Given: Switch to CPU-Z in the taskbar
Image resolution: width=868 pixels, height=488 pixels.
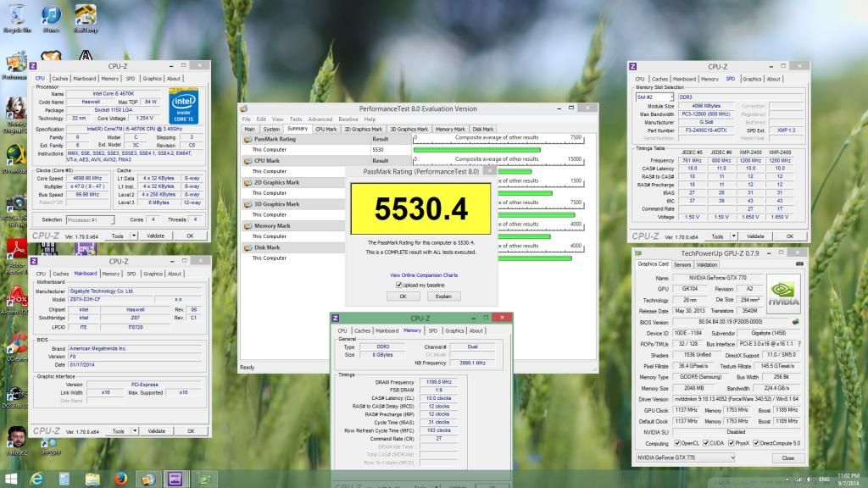Looking at the screenshot, I should [x=175, y=479].
